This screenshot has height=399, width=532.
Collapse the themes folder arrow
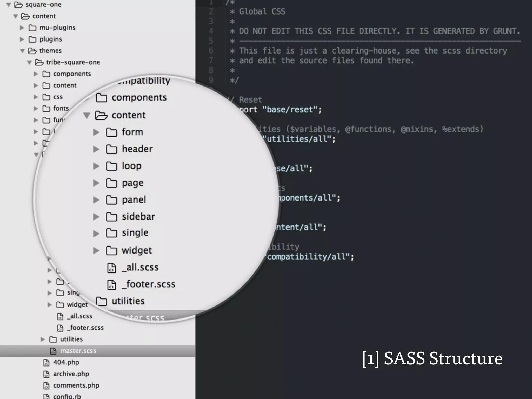tap(22, 51)
